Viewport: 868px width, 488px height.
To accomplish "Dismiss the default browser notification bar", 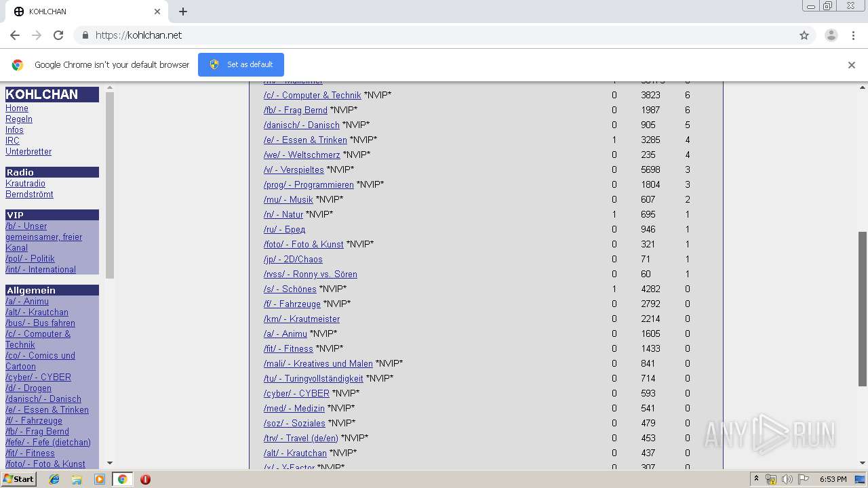I will click(852, 65).
